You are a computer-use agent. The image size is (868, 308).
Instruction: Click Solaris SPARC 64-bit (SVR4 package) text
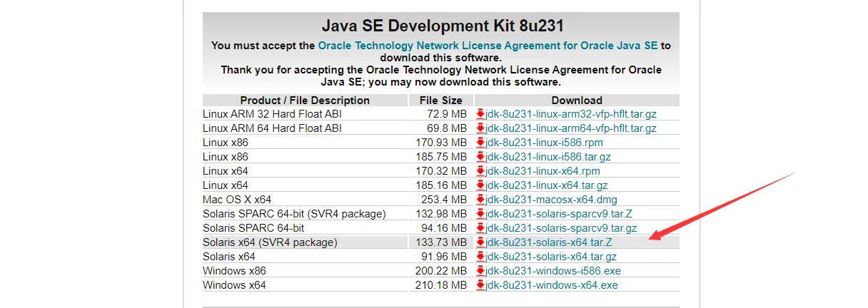click(294, 214)
